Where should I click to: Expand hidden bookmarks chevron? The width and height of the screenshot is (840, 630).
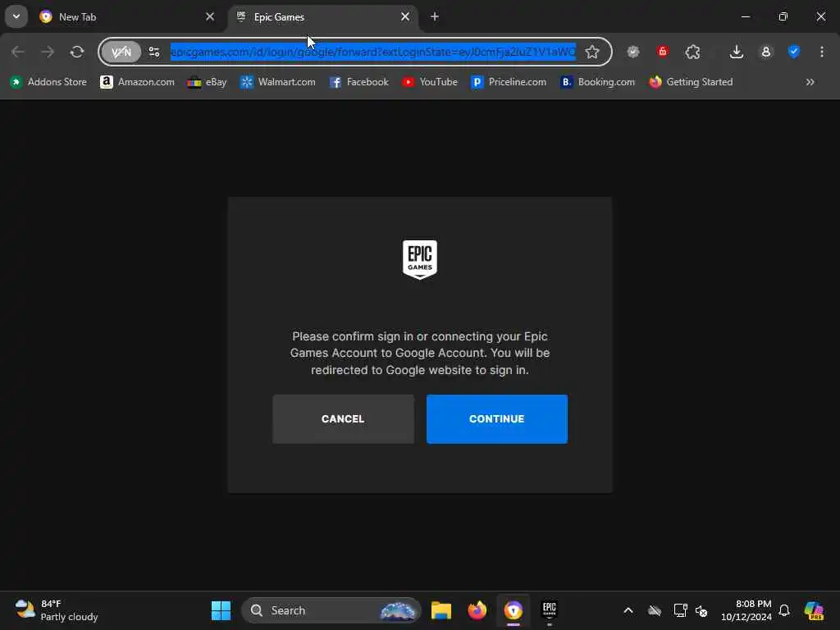click(x=810, y=82)
